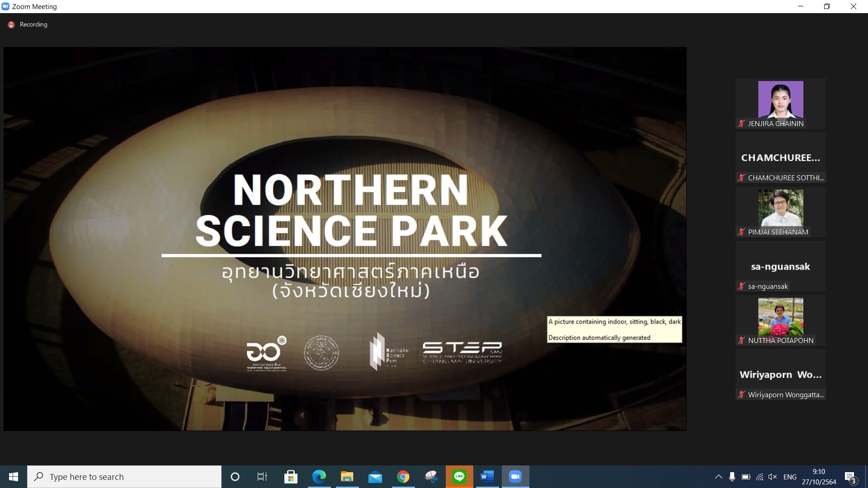
Task: Click the muted volume tray icon
Action: point(773,477)
